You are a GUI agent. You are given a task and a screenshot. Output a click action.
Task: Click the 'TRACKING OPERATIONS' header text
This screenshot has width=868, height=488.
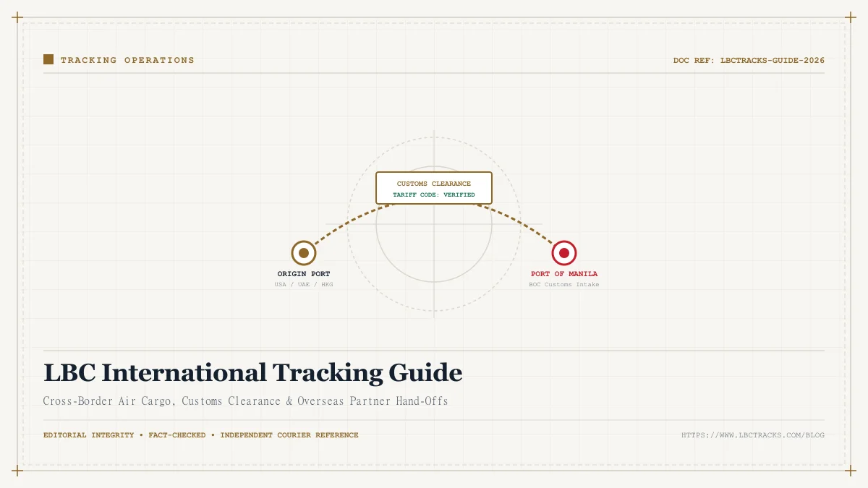pyautogui.click(x=127, y=60)
